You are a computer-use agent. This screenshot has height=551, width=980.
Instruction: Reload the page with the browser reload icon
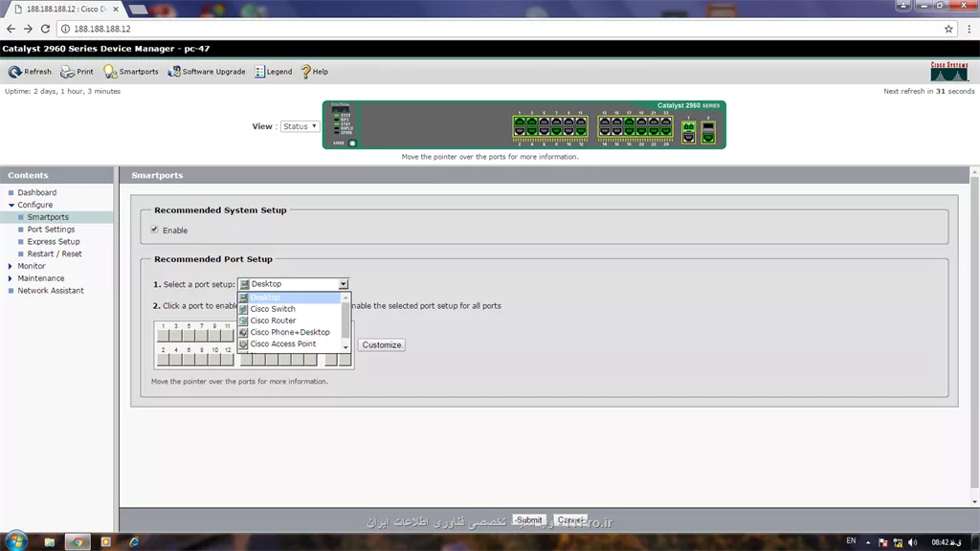click(x=45, y=29)
